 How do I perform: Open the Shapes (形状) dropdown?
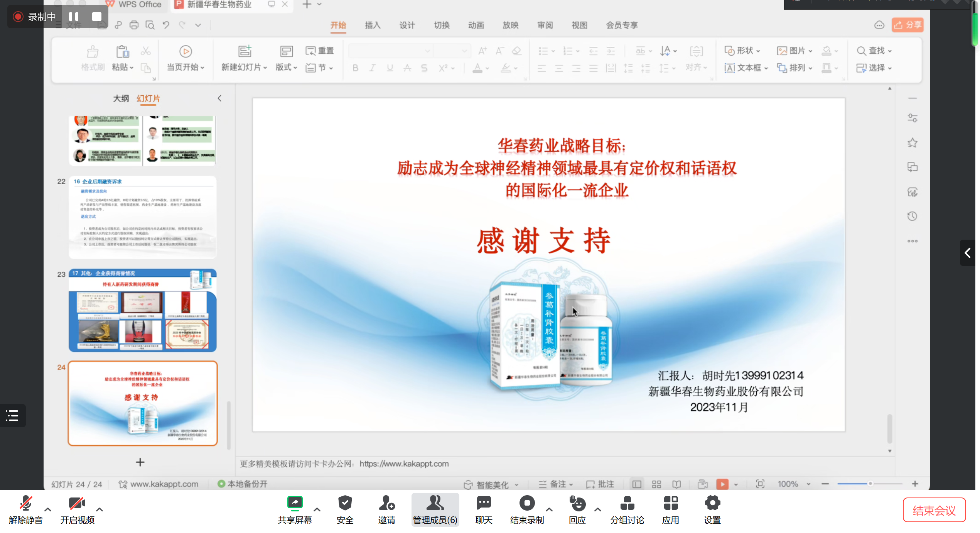(x=742, y=51)
